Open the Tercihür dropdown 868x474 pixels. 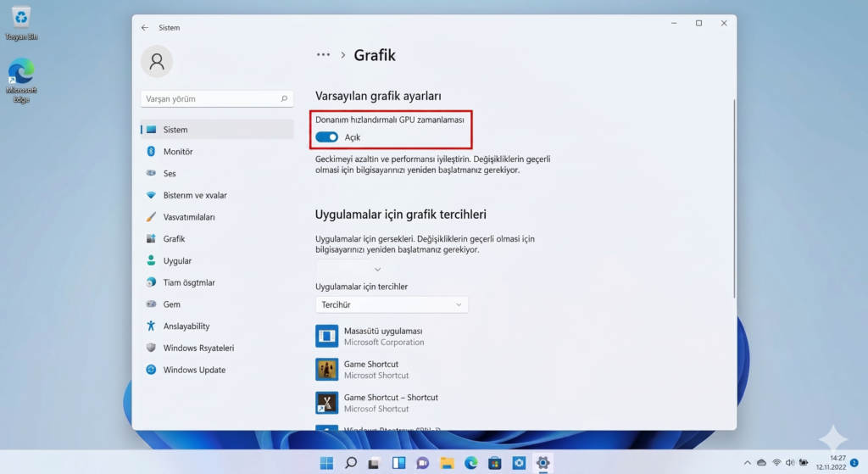point(392,304)
